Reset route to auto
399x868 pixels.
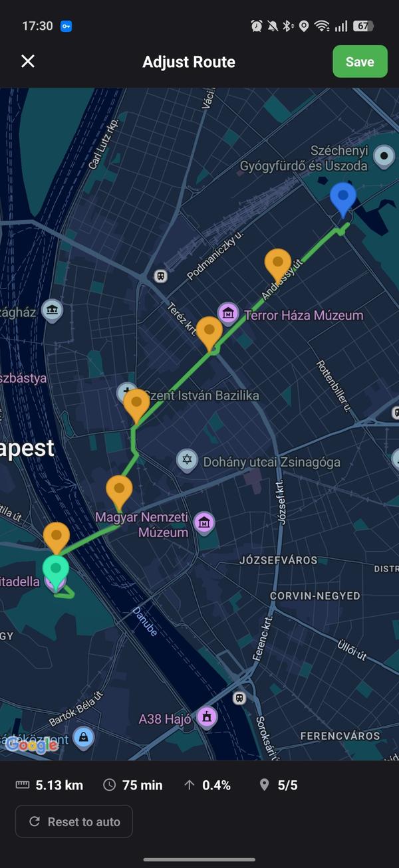(74, 822)
